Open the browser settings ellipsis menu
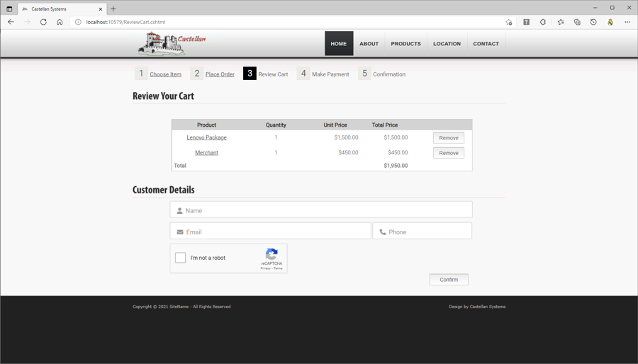This screenshot has height=364, width=638. [627, 22]
